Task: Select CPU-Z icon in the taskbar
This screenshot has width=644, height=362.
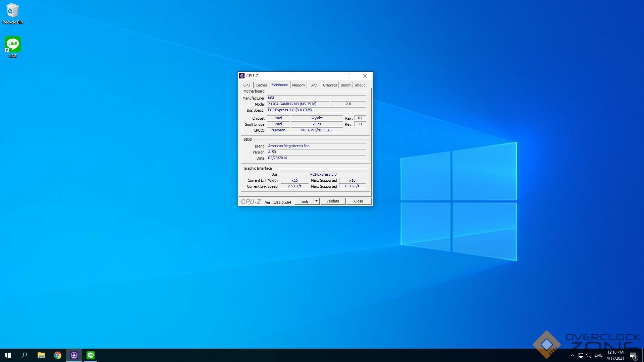Action: [x=74, y=355]
